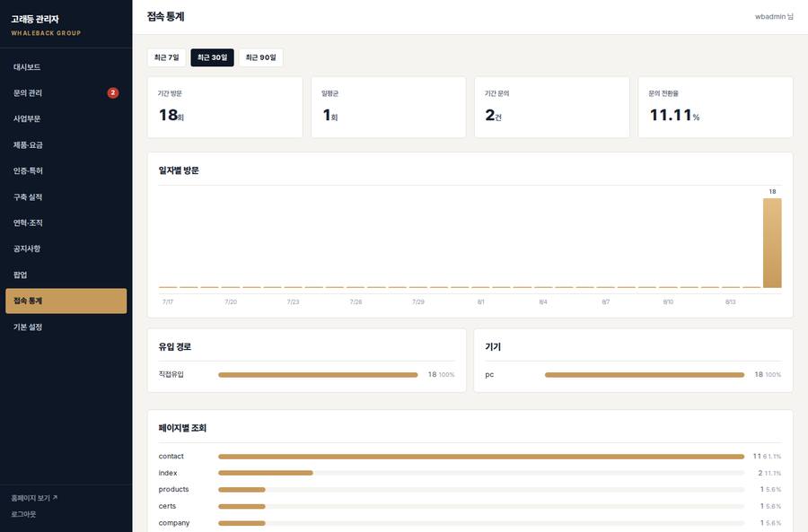This screenshot has height=532, width=808.
Task: Click the contact page view bar
Action: click(481, 457)
